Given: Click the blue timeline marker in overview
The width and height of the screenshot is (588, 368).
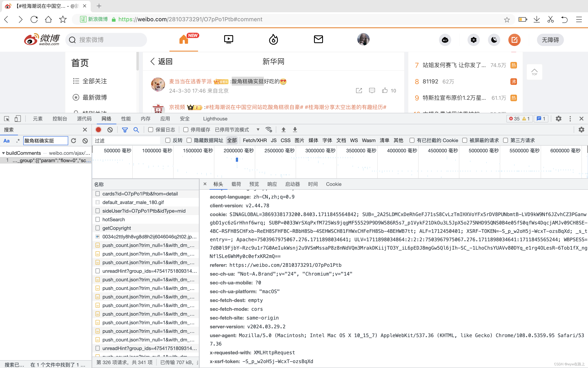Looking at the screenshot, I should (x=237, y=160).
